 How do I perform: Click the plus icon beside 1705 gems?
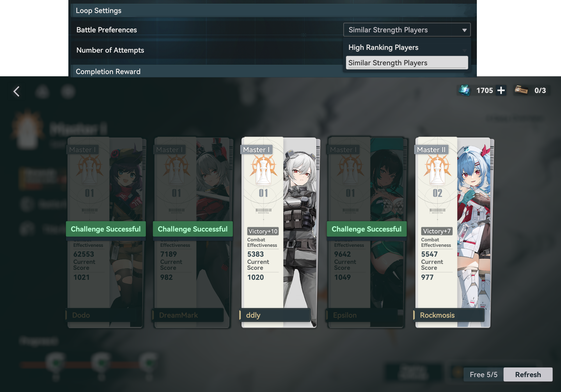click(x=501, y=90)
